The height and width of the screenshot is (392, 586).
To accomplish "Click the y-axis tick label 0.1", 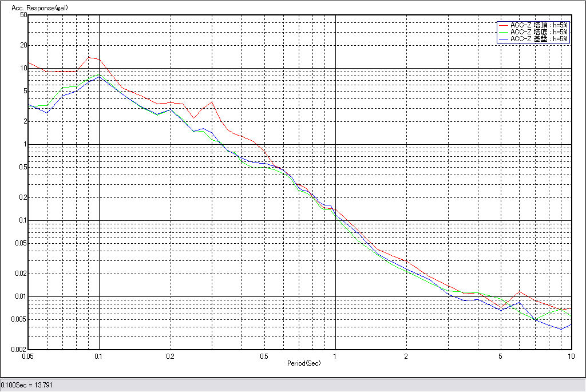I will [x=22, y=220].
